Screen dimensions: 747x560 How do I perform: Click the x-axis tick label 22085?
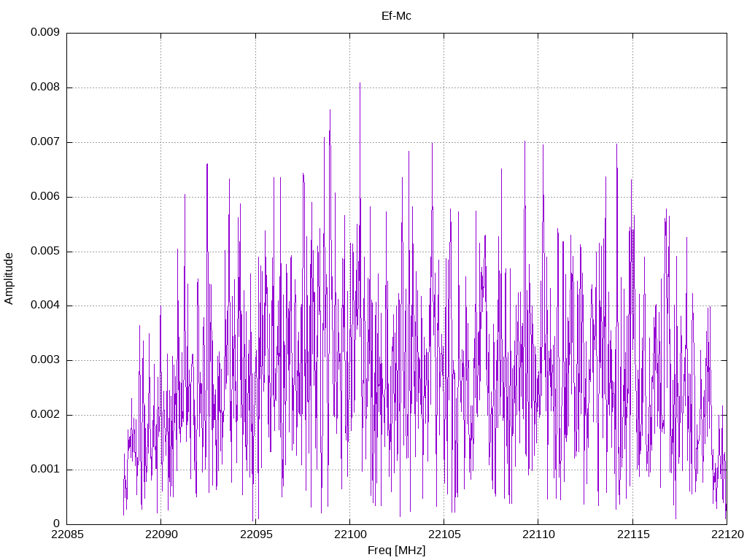pyautogui.click(x=67, y=534)
